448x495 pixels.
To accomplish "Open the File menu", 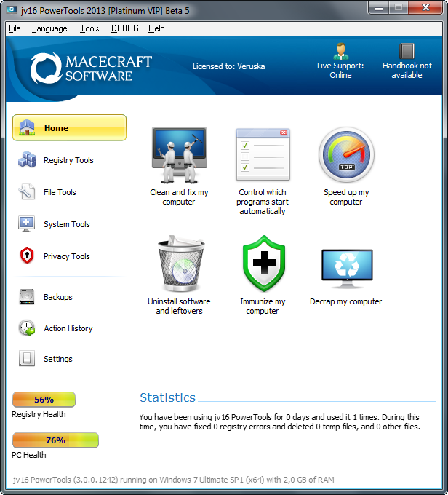I will 15,28.
